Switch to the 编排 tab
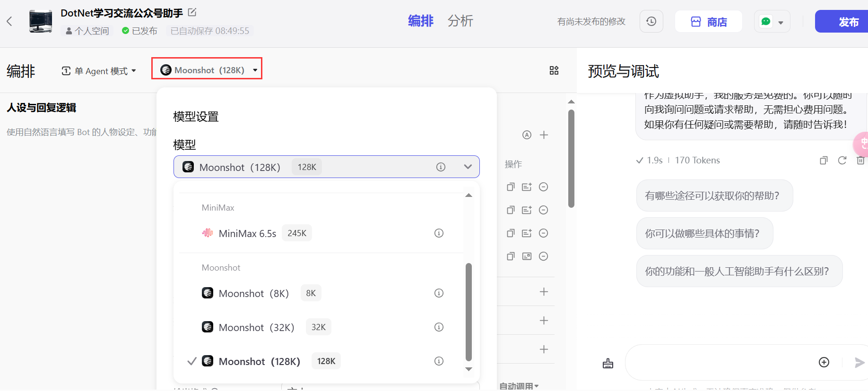The height and width of the screenshot is (391, 868). click(x=420, y=21)
